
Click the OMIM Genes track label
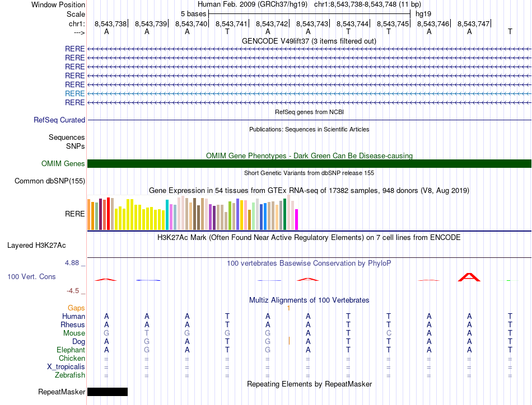(x=63, y=164)
